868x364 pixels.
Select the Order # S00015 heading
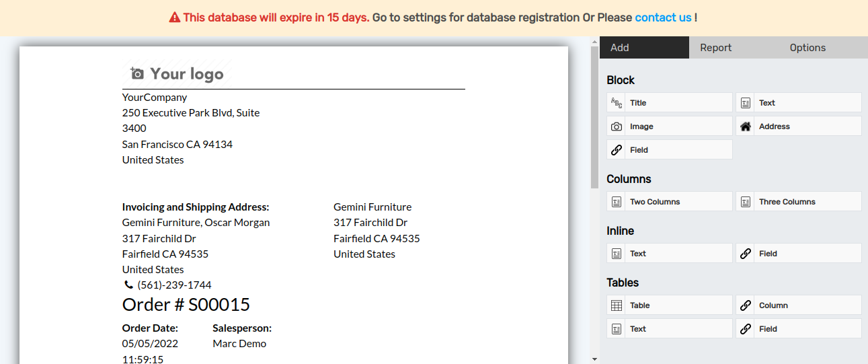186,305
